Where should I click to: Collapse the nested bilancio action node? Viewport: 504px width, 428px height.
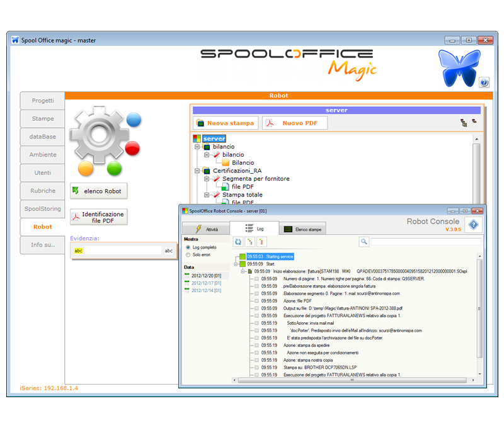(x=207, y=155)
